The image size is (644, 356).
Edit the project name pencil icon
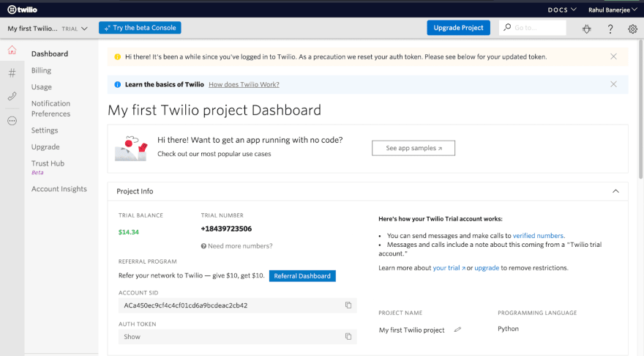(457, 330)
